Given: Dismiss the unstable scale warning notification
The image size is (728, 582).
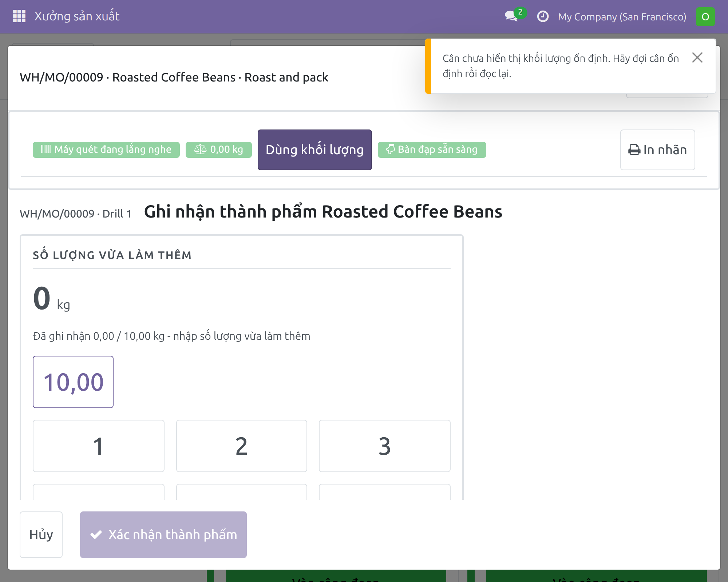Looking at the screenshot, I should (x=697, y=57).
